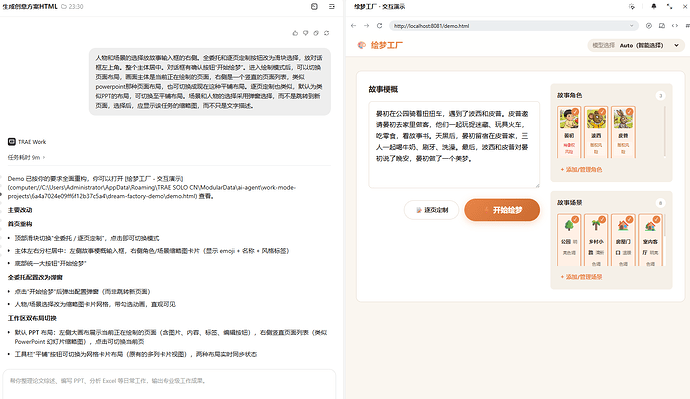Click the scene count badge 8
Viewport: 690px width, 399px height.
click(660, 203)
